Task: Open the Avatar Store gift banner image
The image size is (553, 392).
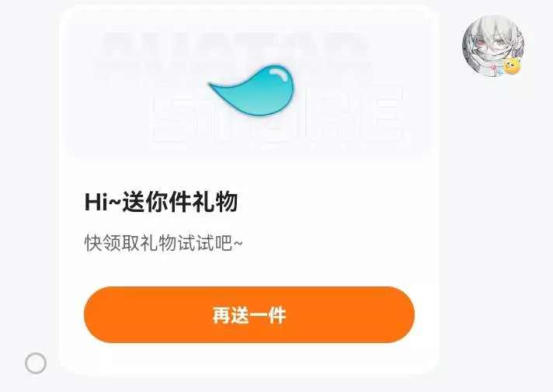Action: [249, 85]
